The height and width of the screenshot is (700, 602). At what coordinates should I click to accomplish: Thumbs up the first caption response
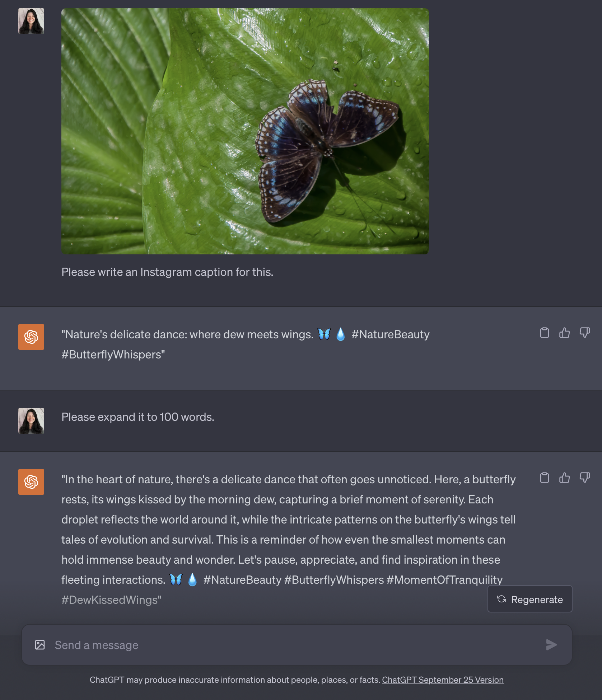[x=564, y=333]
